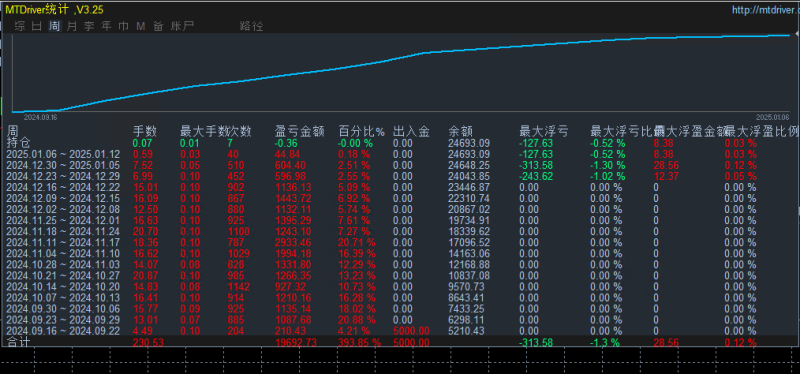Viewport: 800px width, 374px height.
Task: Click the floating loss value -243.62
Action: pyautogui.click(x=536, y=176)
